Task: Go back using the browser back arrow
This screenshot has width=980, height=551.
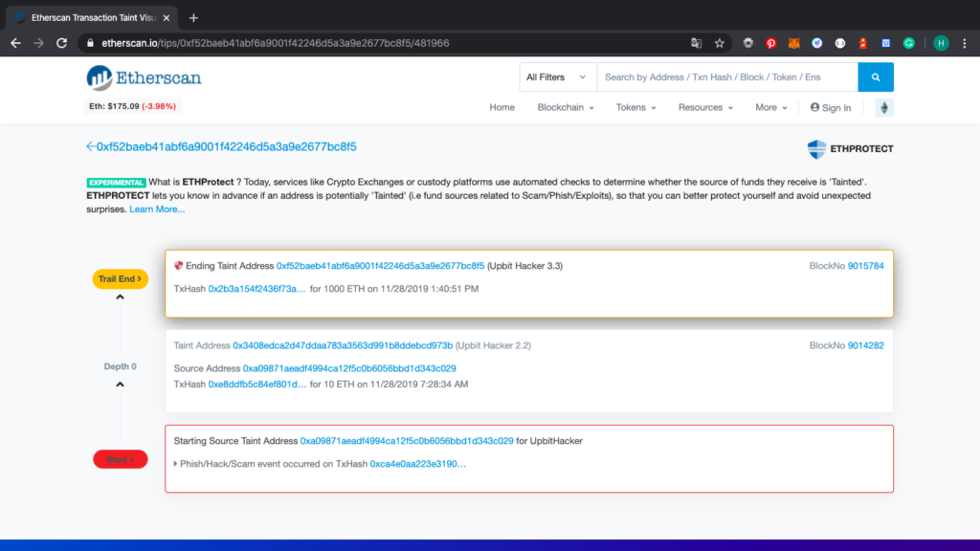Action: (x=15, y=43)
